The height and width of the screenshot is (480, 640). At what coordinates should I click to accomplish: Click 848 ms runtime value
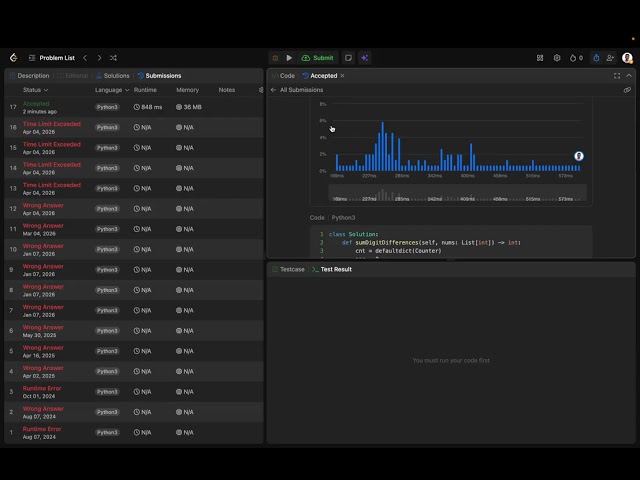tap(148, 107)
